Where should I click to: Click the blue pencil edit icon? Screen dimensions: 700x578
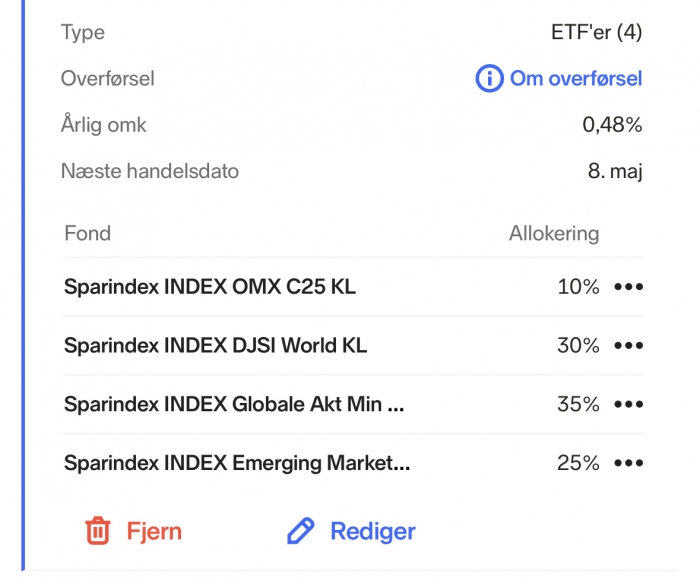300,531
